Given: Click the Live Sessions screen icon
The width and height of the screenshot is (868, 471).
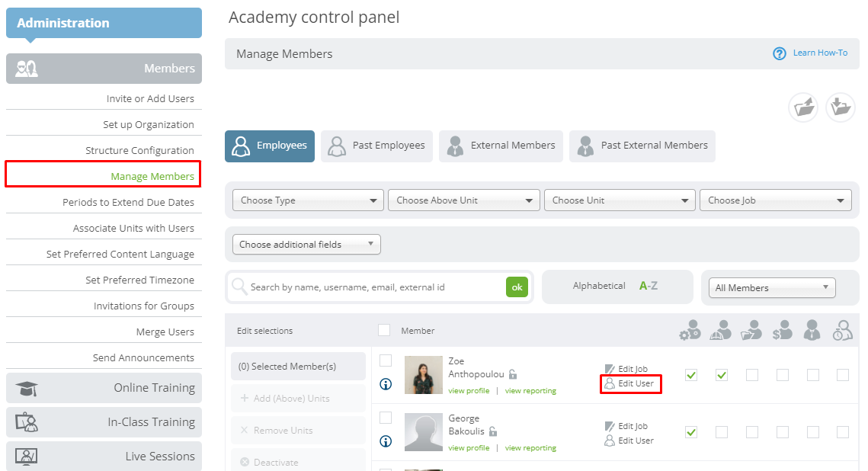Looking at the screenshot, I should tap(27, 457).
